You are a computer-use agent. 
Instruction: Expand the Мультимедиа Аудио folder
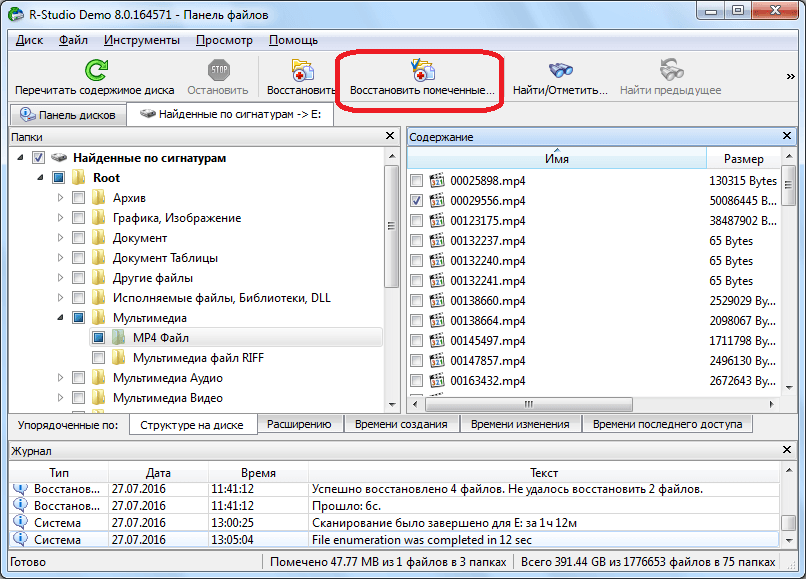click(60, 378)
